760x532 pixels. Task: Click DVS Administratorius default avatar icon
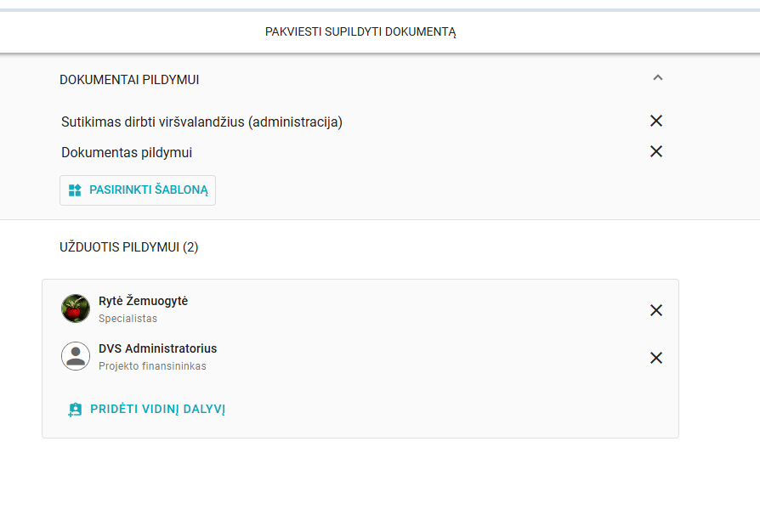click(76, 356)
